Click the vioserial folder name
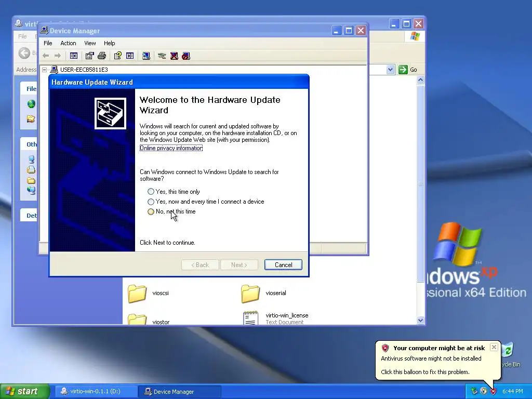Image resolution: width=532 pixels, height=399 pixels. [x=276, y=293]
